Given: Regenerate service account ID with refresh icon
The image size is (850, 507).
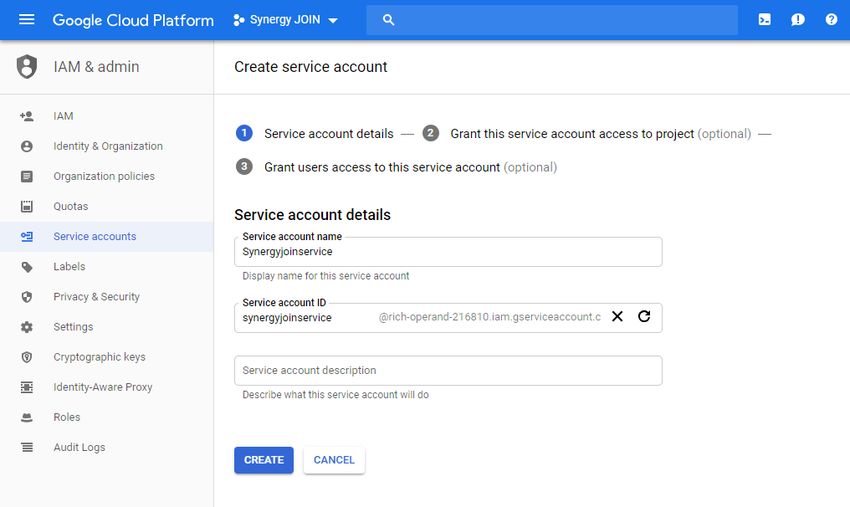Looking at the screenshot, I should coord(644,316).
